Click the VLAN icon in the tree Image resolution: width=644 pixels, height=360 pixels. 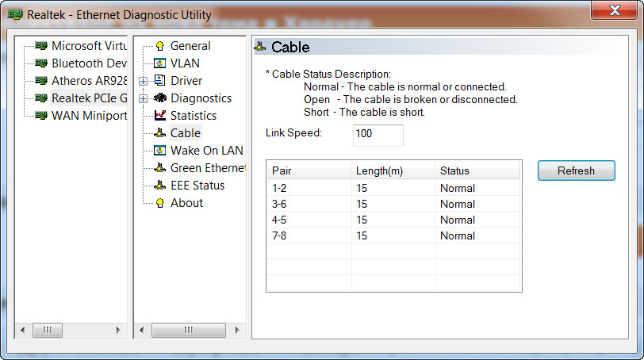159,63
